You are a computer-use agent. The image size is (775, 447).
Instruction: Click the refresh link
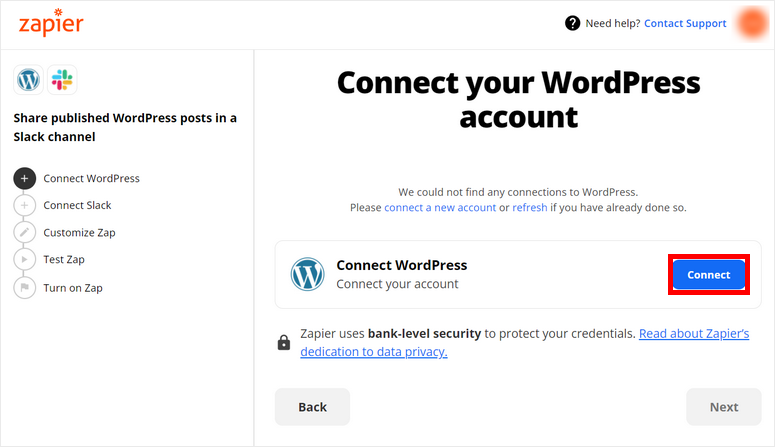coord(530,207)
